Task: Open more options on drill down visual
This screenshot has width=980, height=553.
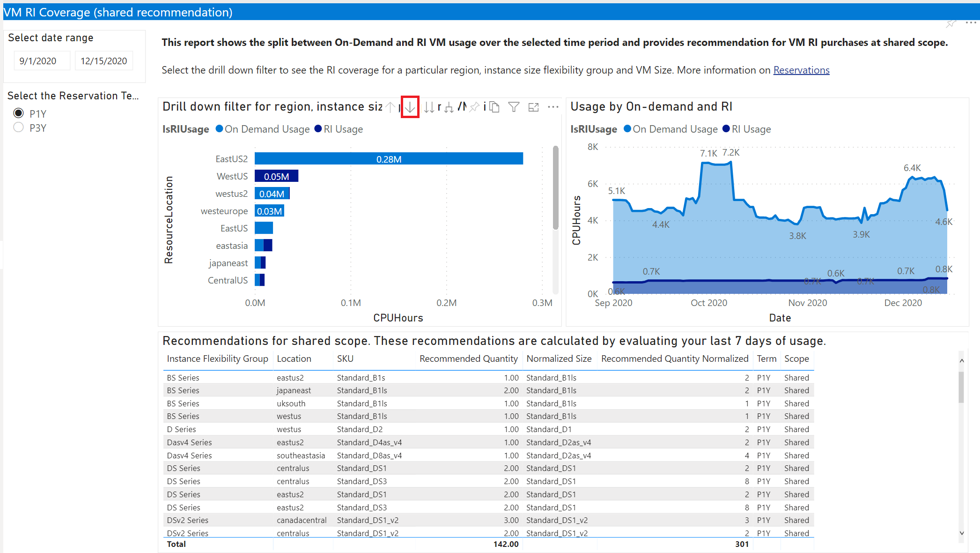Action: point(553,107)
